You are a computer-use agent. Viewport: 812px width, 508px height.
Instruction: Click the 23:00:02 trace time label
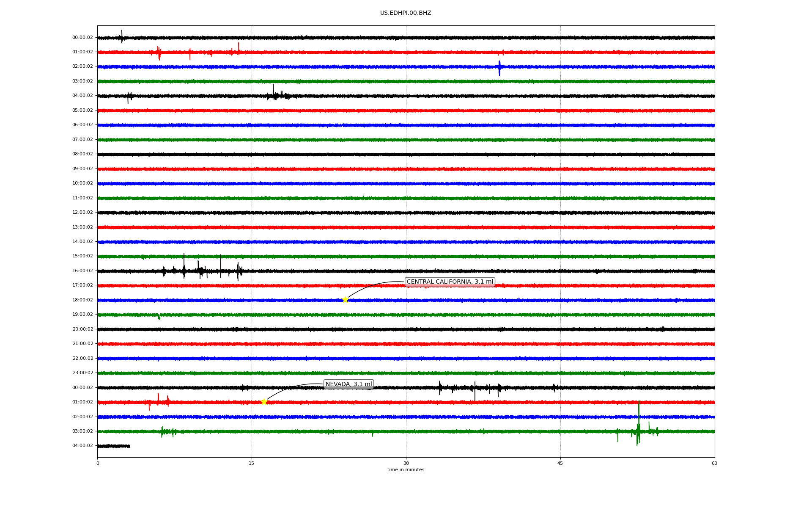(82, 373)
